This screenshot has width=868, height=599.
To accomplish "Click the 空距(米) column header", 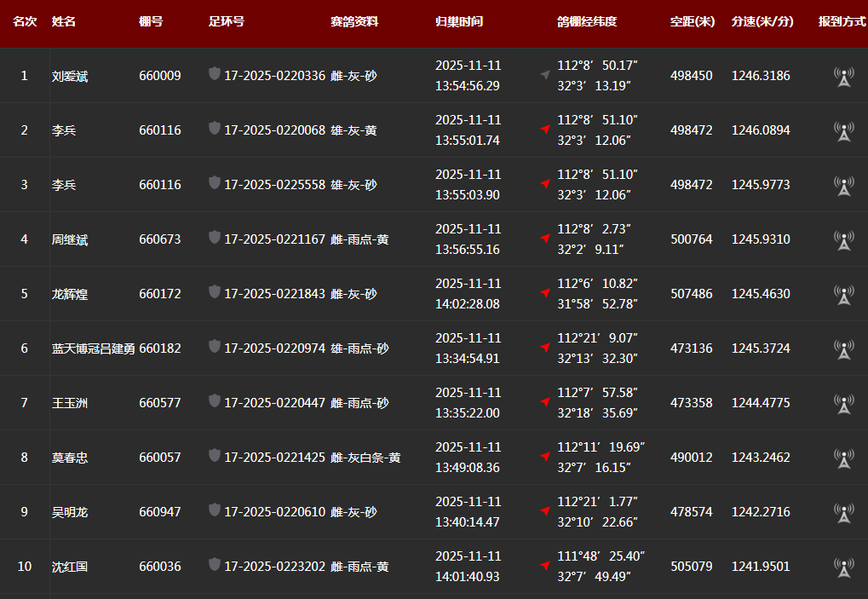I will pos(692,21).
